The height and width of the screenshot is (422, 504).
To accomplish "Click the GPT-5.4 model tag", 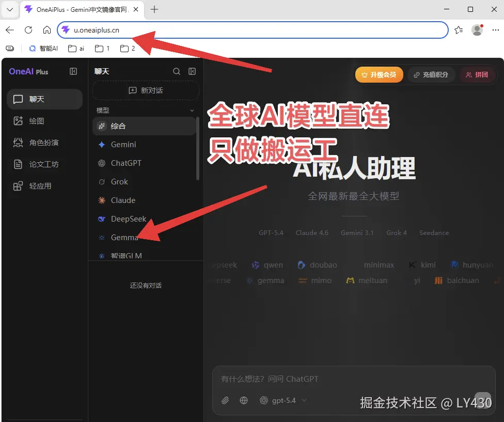I will pos(271,233).
